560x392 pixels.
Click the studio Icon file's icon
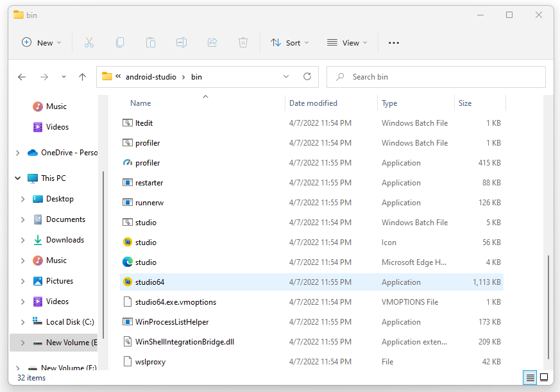[x=128, y=242]
